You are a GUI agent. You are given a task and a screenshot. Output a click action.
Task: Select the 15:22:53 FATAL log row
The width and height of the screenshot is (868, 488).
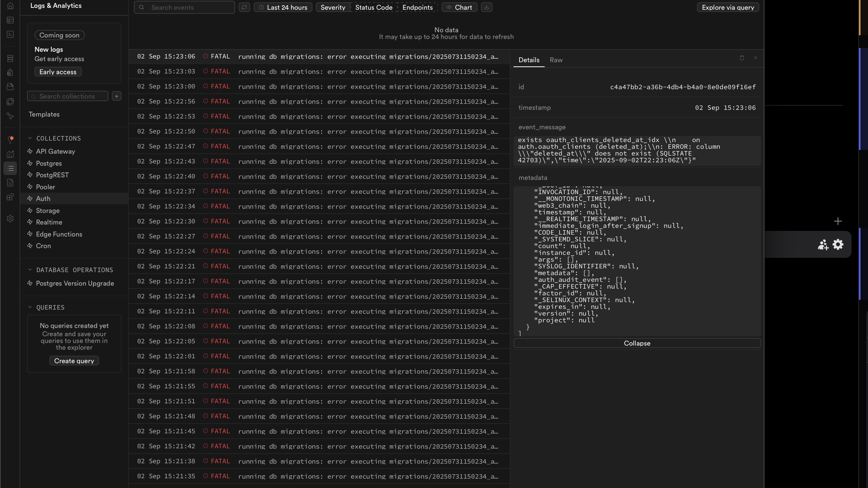pos(319,117)
